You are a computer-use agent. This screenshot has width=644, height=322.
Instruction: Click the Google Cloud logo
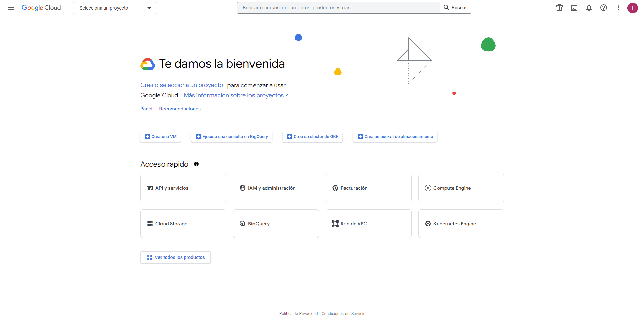point(41,8)
